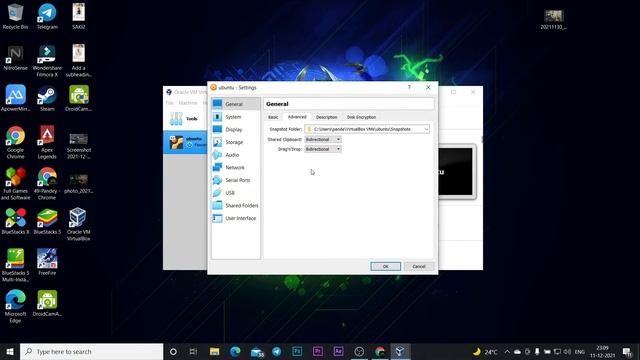Expand the Snapshot Folder path dropdown
Screen dimensions: 640x360
(x=426, y=129)
